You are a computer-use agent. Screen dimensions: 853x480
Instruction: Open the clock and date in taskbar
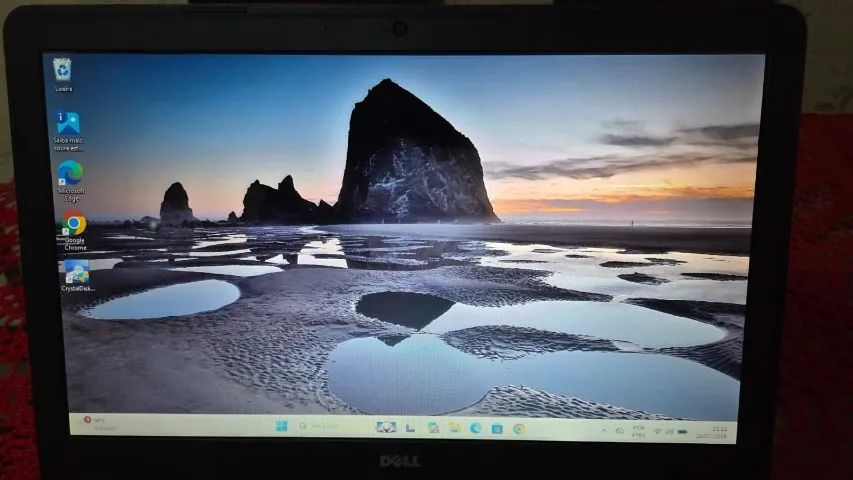coord(714,433)
